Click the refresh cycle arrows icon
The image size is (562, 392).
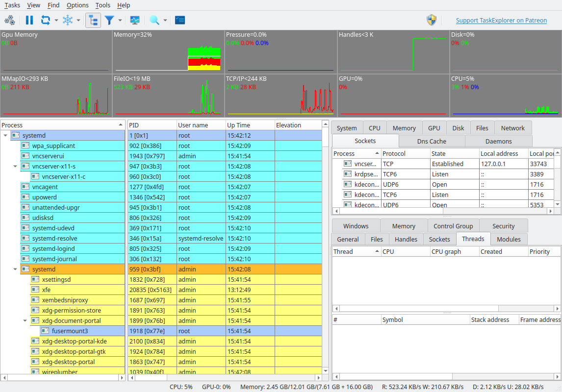coord(46,20)
